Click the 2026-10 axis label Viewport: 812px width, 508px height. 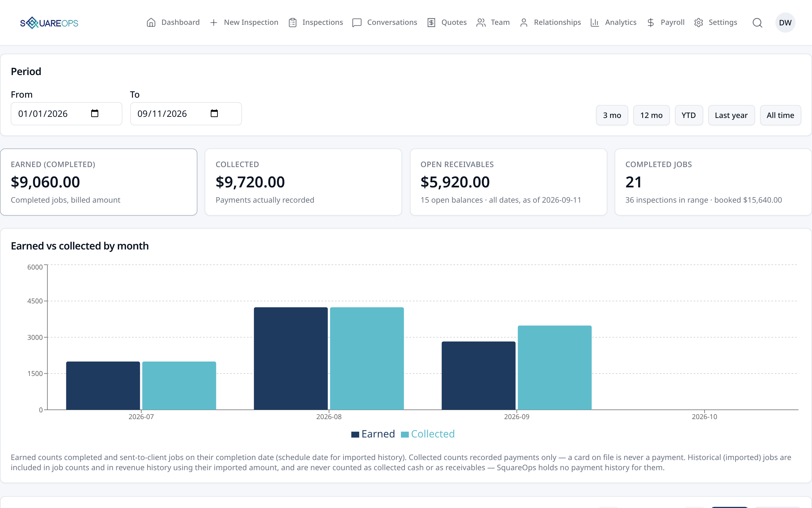pos(704,417)
